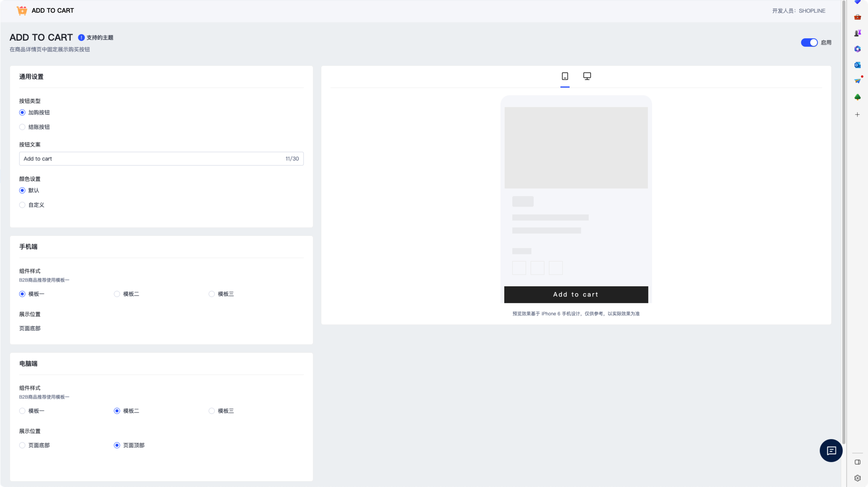Click 开发人员：SHOPLINE link
Viewport: 868px width, 487px height.
pyautogui.click(x=798, y=10)
